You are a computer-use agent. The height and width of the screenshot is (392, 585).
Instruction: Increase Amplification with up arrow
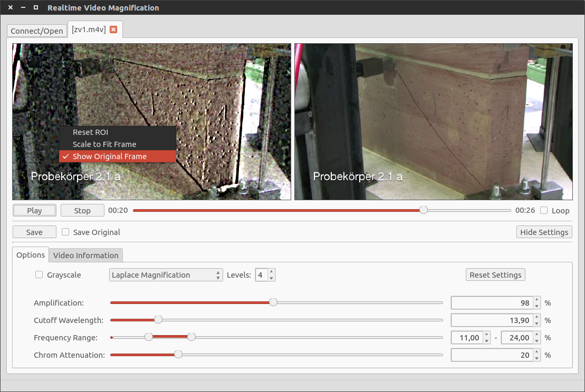click(536, 300)
